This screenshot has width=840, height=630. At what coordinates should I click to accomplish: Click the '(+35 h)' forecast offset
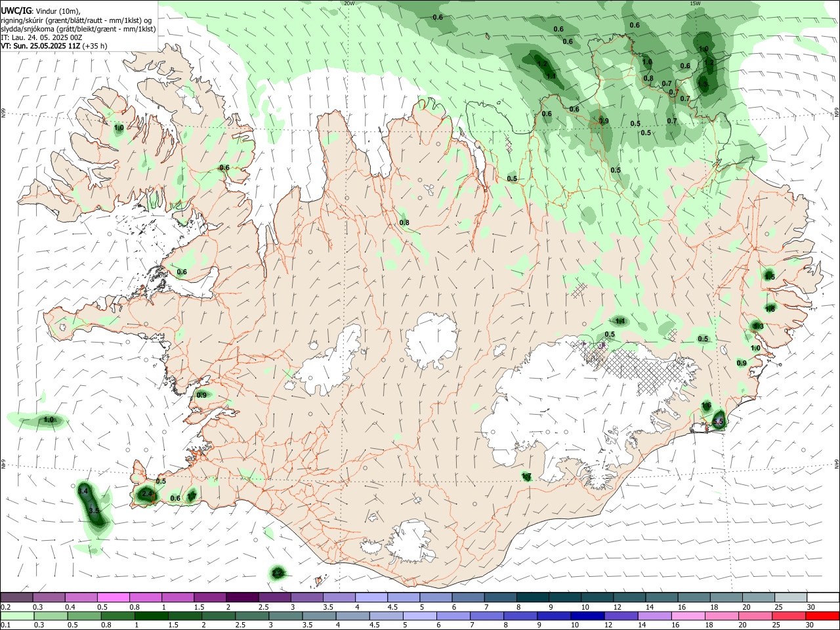point(95,46)
